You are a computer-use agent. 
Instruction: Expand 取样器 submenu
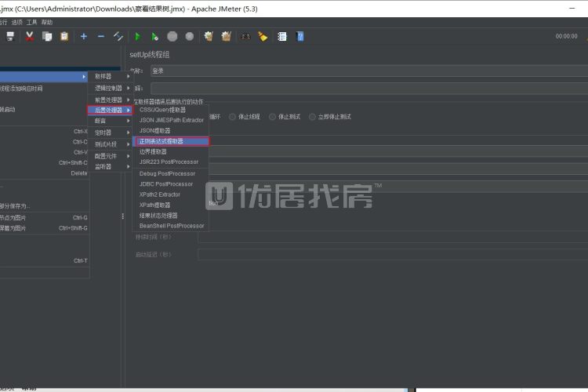click(x=111, y=76)
